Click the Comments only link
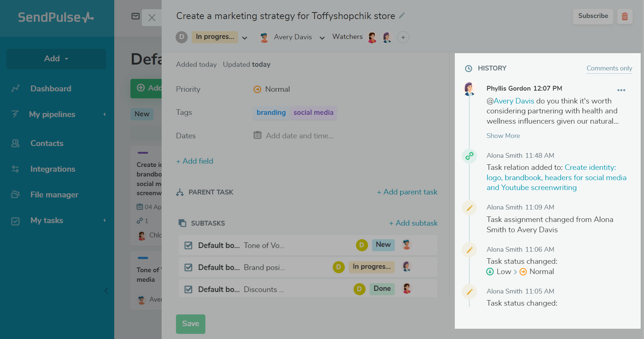The image size is (644, 339). pyautogui.click(x=609, y=68)
